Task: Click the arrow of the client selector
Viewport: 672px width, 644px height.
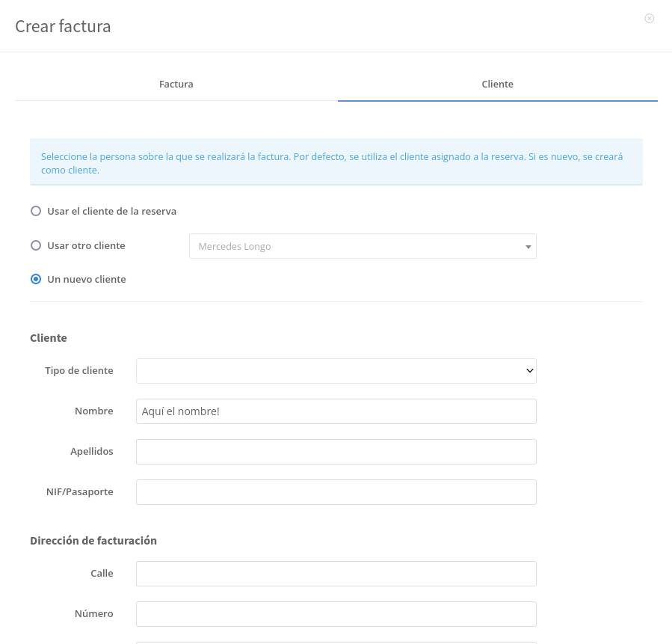Action: pos(528,247)
